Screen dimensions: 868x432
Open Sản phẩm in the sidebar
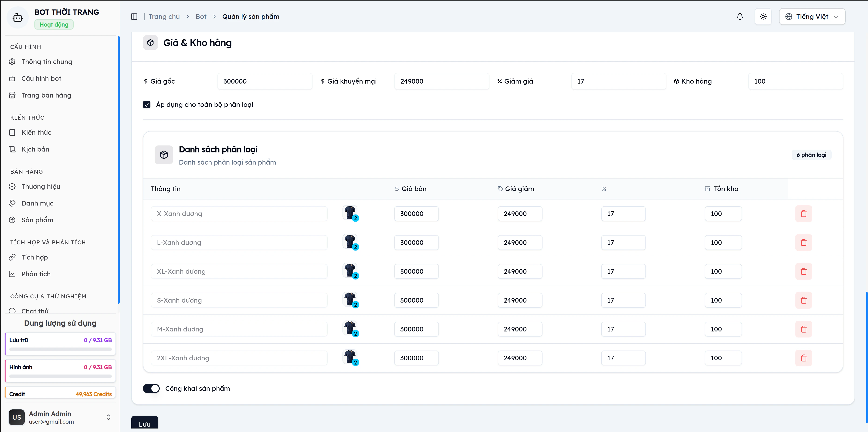[x=37, y=220]
